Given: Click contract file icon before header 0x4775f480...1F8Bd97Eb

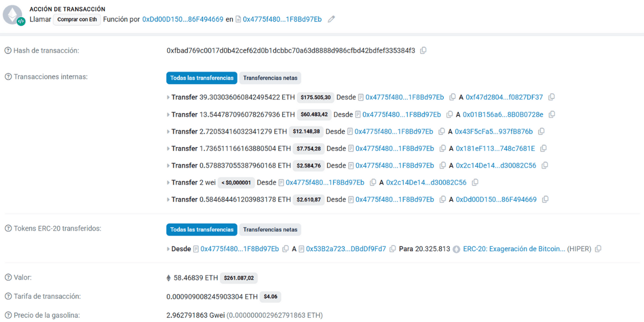Looking at the screenshot, I should pos(238,19).
